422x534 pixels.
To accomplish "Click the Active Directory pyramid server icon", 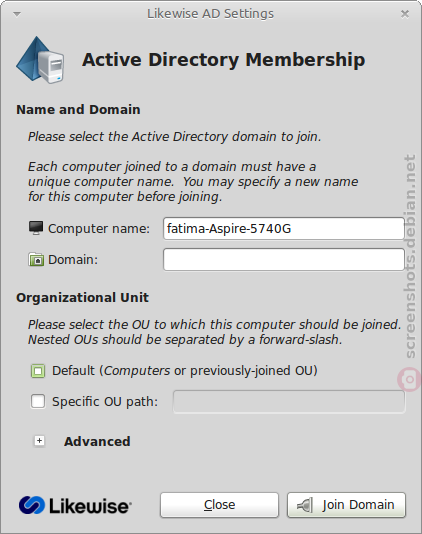I will pos(40,60).
